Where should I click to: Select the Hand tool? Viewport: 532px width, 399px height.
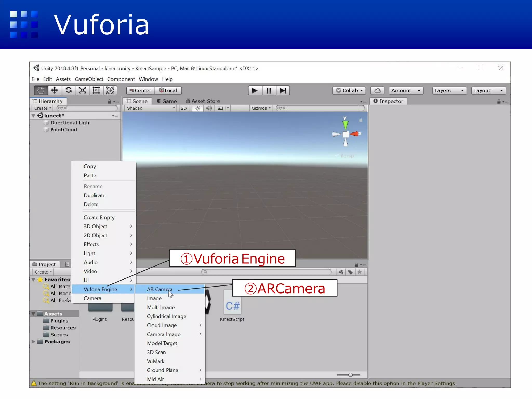41,90
